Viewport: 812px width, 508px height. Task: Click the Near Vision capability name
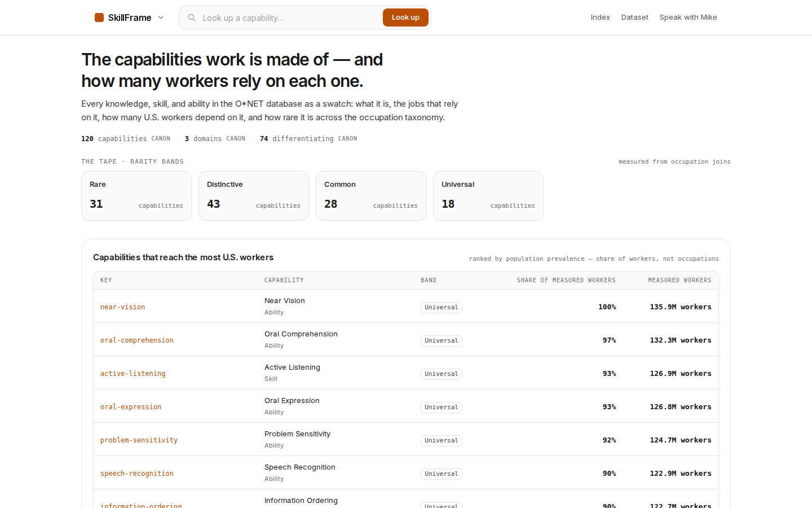(285, 301)
